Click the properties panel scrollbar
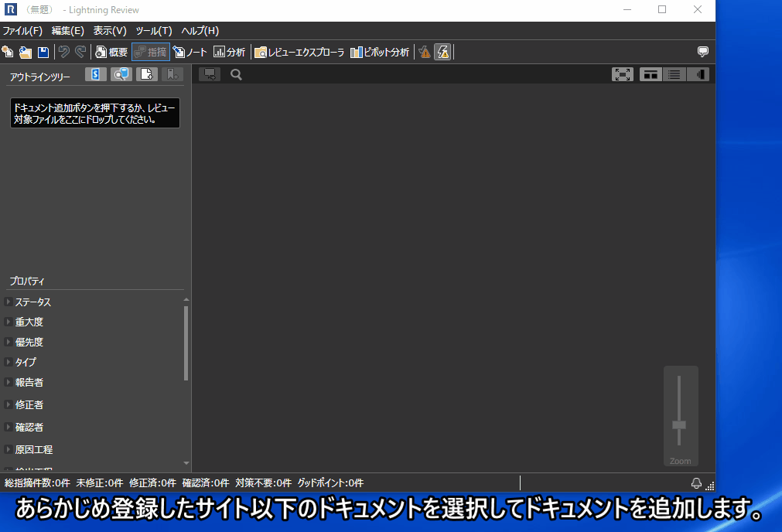This screenshot has width=782, height=532. pos(186,343)
